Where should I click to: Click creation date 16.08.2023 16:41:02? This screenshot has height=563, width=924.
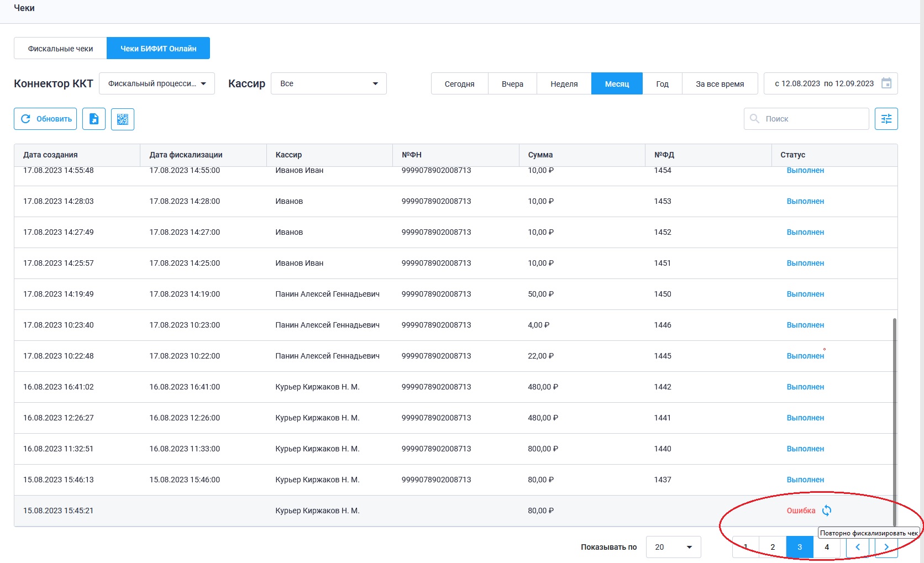59,387
